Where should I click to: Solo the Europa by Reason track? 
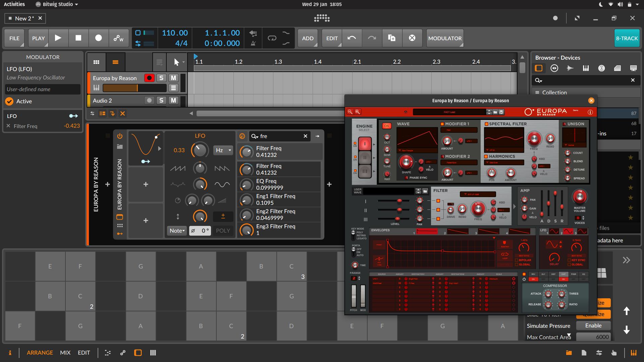click(x=161, y=78)
